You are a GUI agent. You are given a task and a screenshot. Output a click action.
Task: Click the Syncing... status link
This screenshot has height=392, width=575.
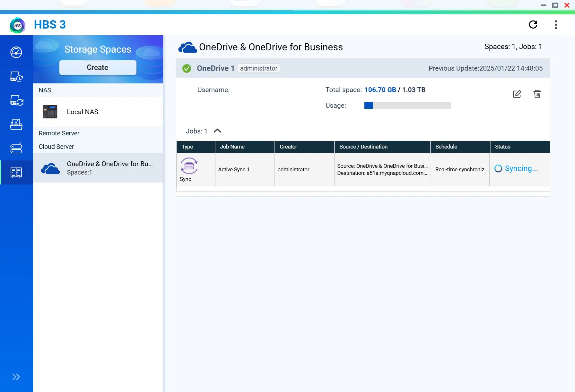(x=521, y=168)
